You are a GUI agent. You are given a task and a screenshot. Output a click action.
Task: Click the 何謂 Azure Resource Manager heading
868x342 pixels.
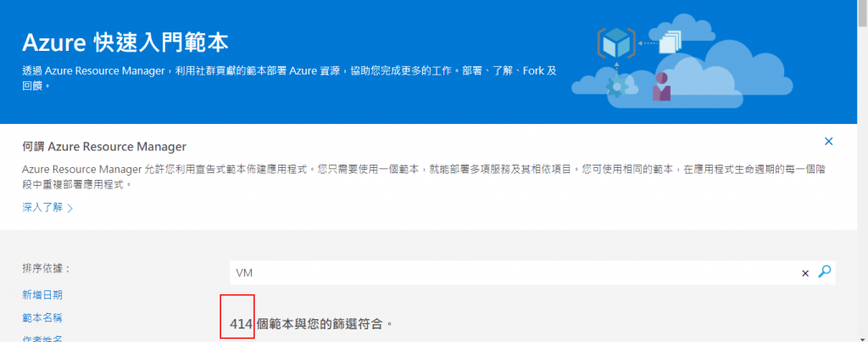click(104, 147)
